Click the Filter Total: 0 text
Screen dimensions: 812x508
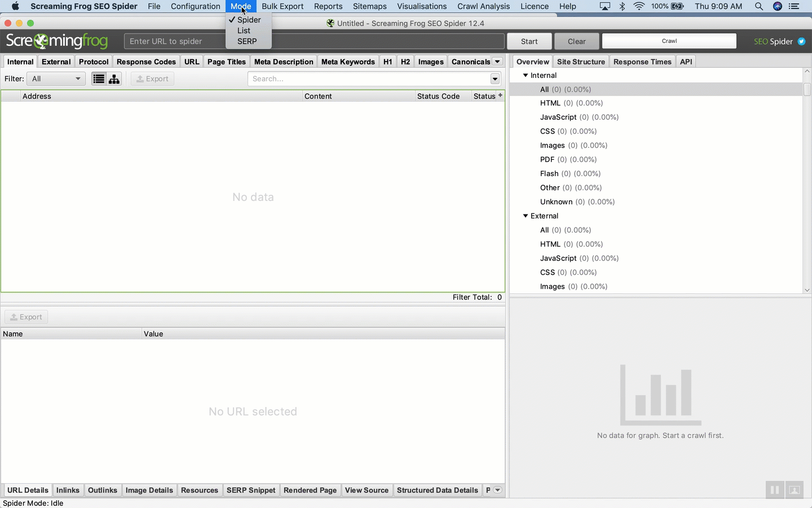(x=477, y=297)
